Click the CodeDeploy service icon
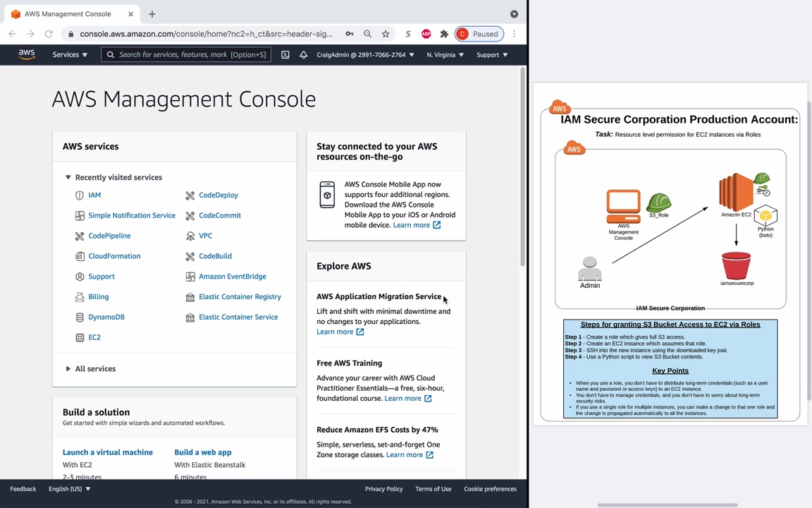812x508 pixels. click(190, 195)
